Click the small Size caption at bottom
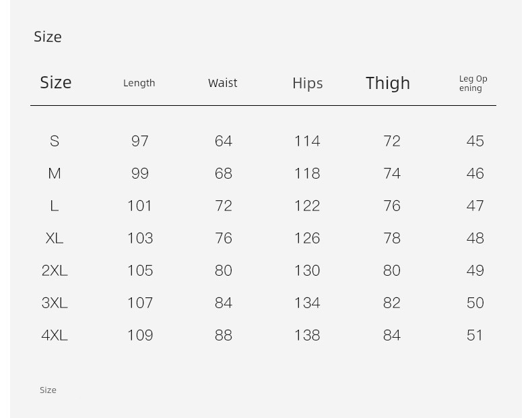Image resolution: width=532 pixels, height=418 pixels. pos(48,390)
